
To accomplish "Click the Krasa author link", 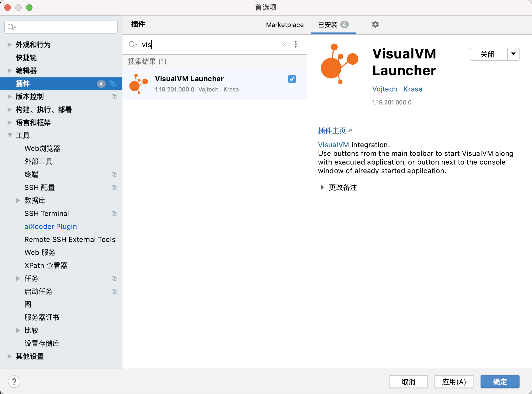I will 413,89.
